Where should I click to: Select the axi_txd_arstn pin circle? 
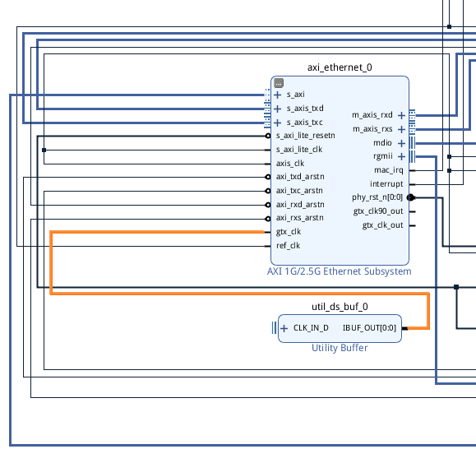(x=268, y=177)
